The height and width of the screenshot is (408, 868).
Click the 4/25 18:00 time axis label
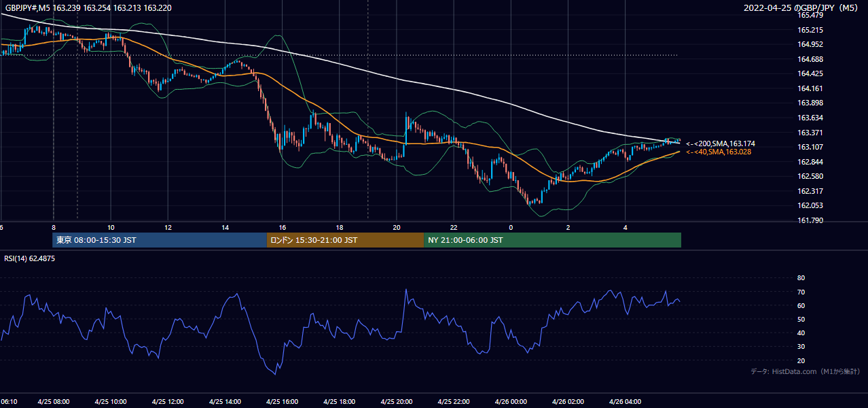pyautogui.click(x=340, y=401)
